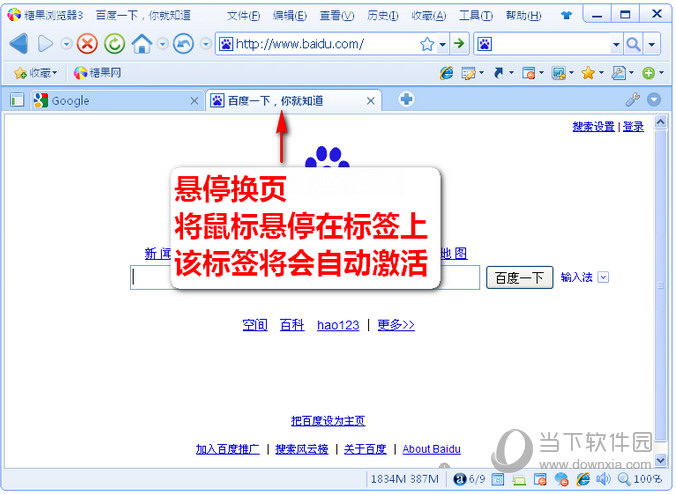Restore closed tab with the blue undo icon
This screenshot has height=494, width=676.
183,44
